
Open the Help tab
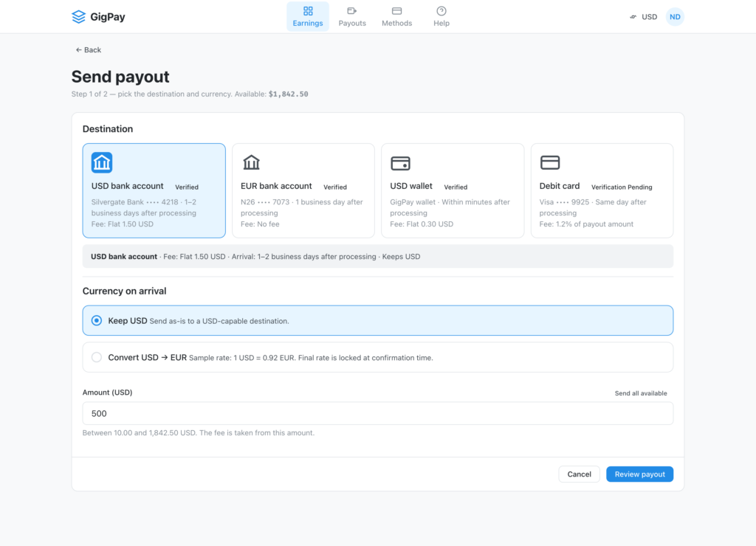(x=441, y=17)
